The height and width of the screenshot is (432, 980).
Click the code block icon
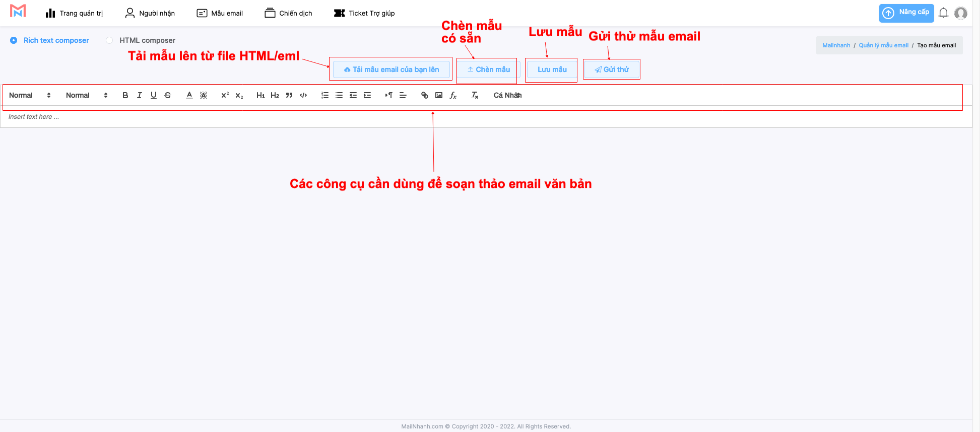point(303,95)
